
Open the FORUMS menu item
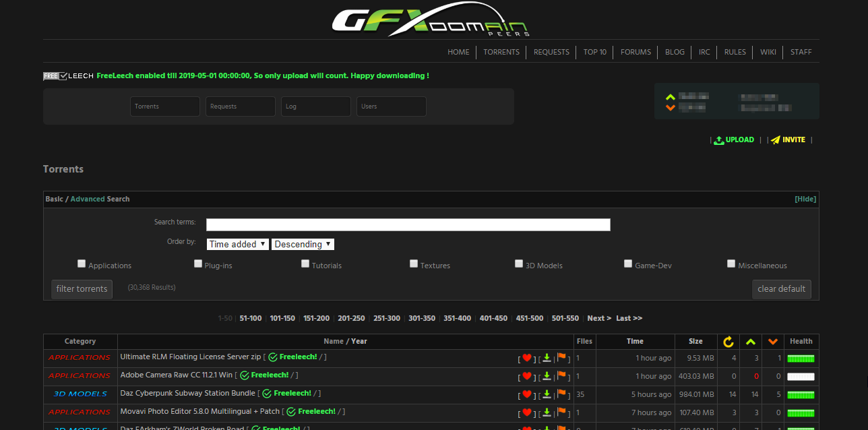635,52
